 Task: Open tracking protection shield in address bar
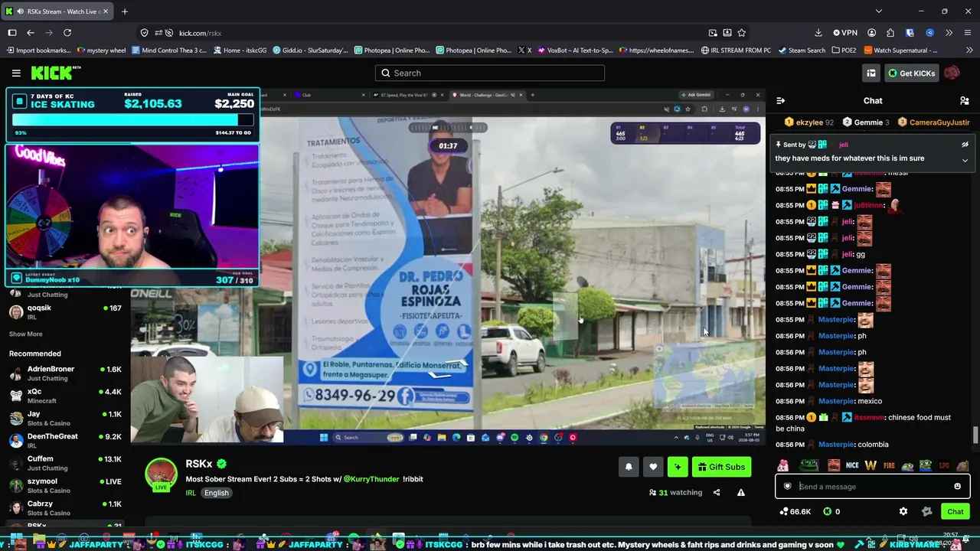(144, 33)
